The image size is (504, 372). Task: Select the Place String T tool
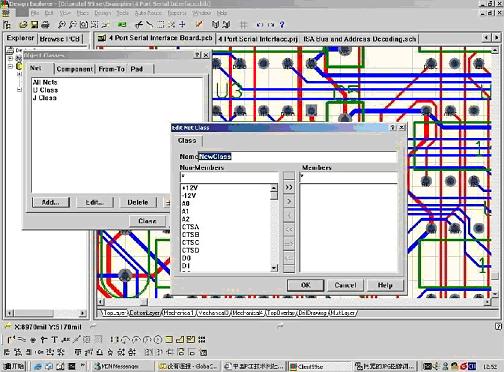[x=54, y=340]
